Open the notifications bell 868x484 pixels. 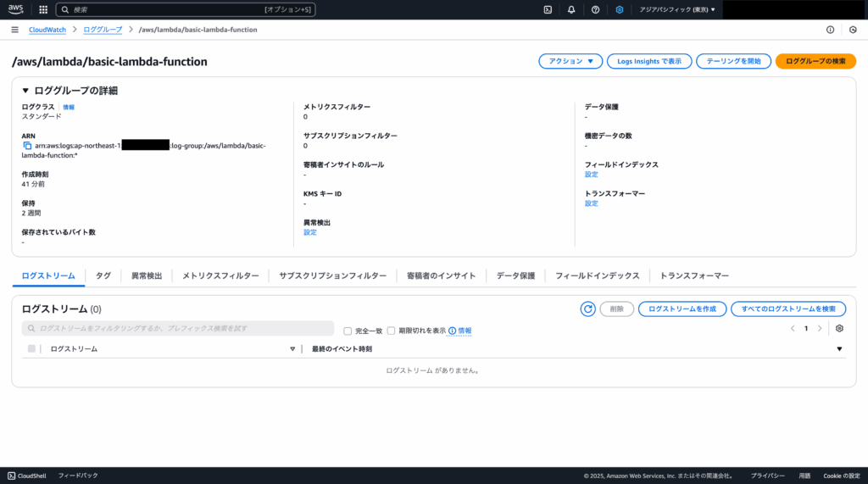(571, 9)
